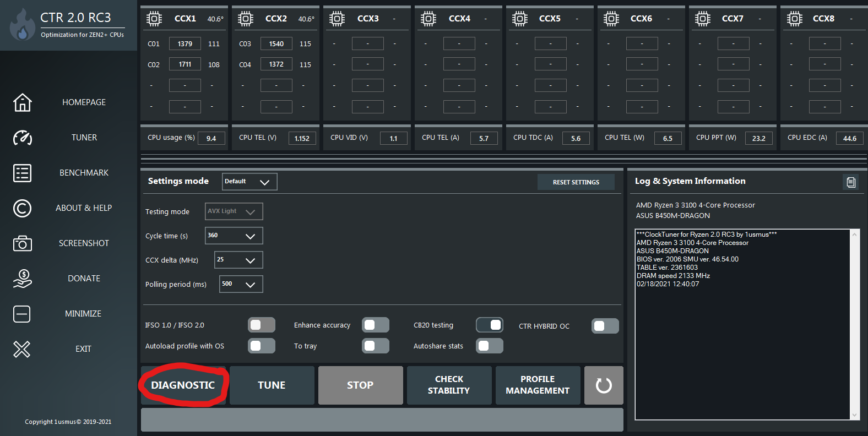The height and width of the screenshot is (436, 868).
Task: Open PROFILE MANAGEMENT
Action: [538, 385]
